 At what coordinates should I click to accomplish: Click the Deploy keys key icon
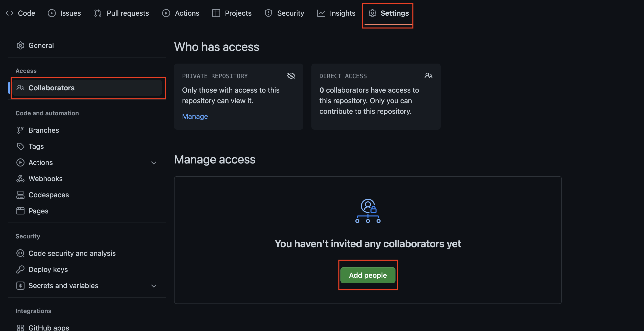[20, 269]
